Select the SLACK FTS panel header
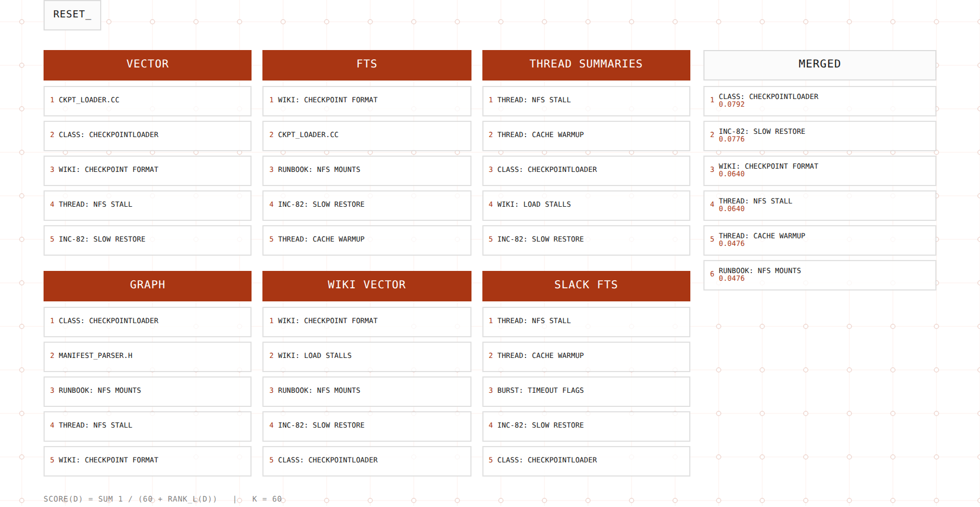Viewport: 980px width, 507px height. click(586, 286)
